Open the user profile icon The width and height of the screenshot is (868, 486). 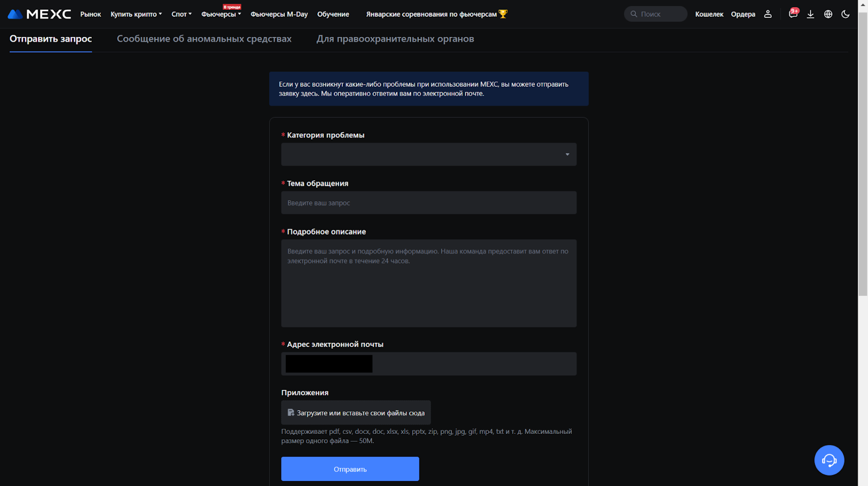[768, 14]
